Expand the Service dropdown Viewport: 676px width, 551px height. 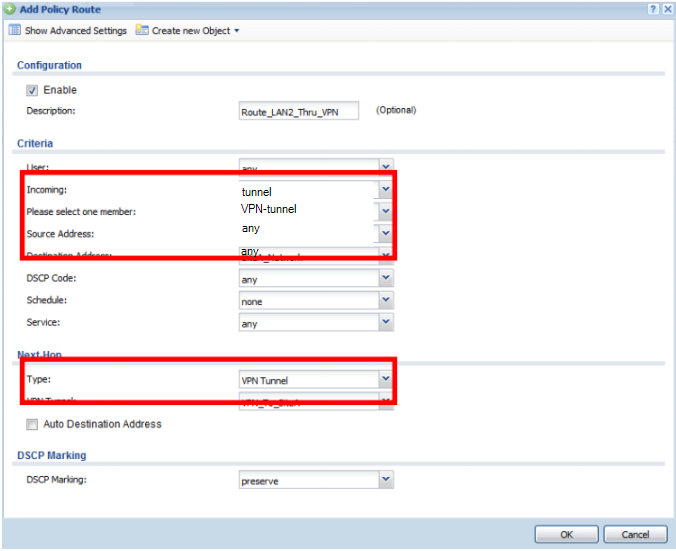(x=385, y=323)
